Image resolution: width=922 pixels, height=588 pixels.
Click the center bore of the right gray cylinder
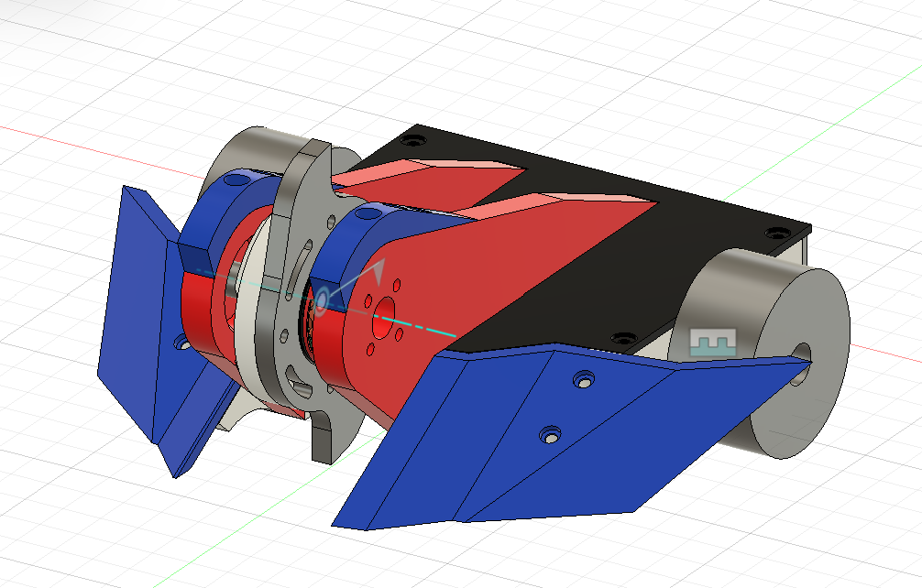coord(800,365)
